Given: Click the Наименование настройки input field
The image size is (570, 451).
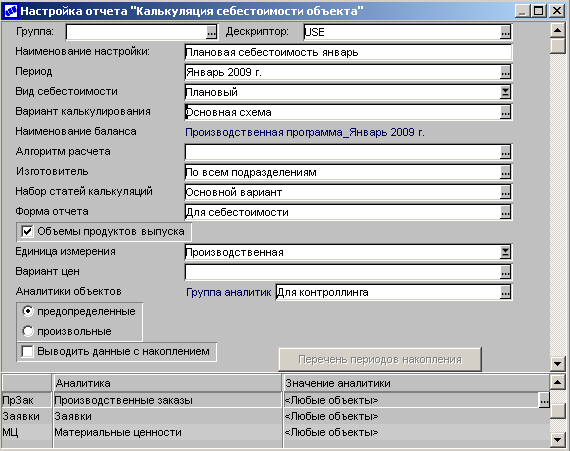Looking at the screenshot, I should [x=348, y=52].
